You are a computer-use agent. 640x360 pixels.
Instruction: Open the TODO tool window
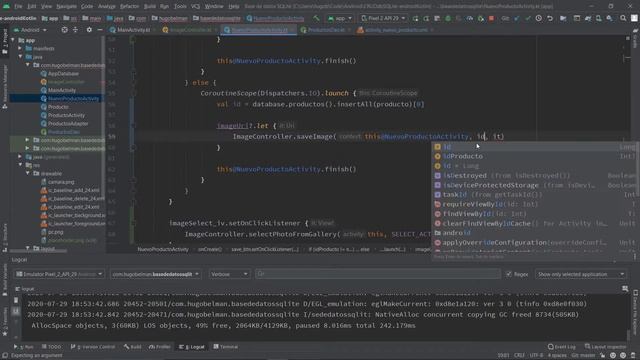(x=51, y=347)
